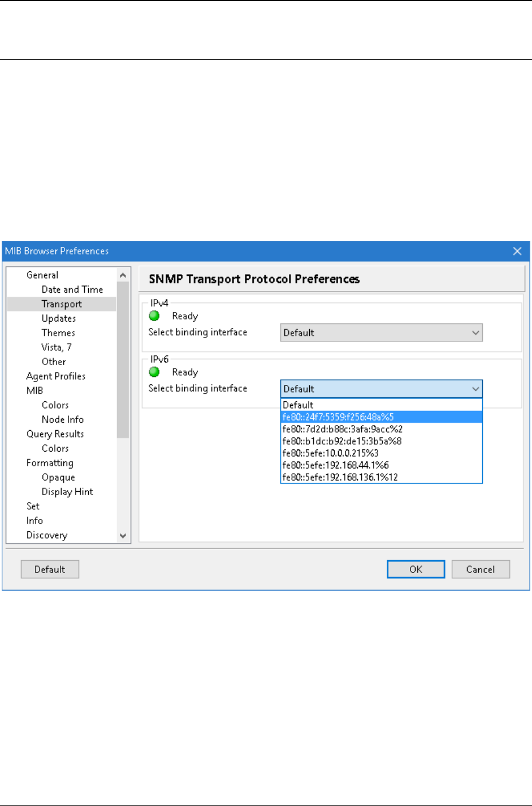
Task: Open the Other preferences item
Action: click(x=54, y=362)
